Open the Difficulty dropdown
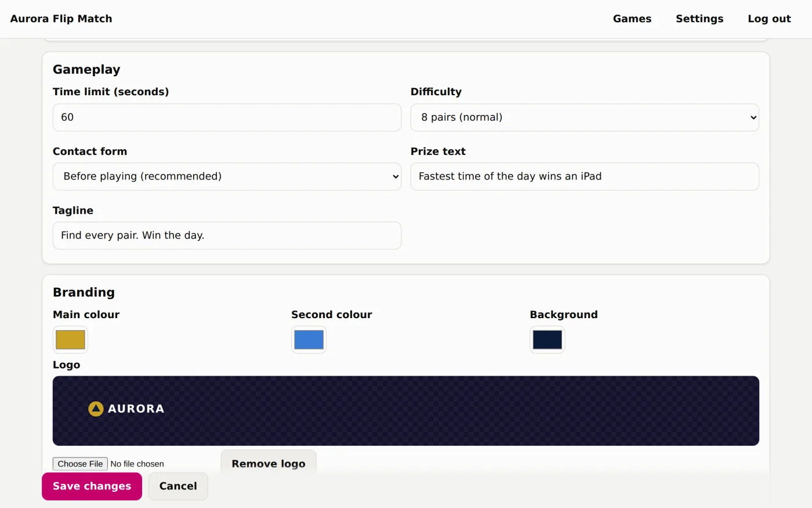 click(585, 117)
